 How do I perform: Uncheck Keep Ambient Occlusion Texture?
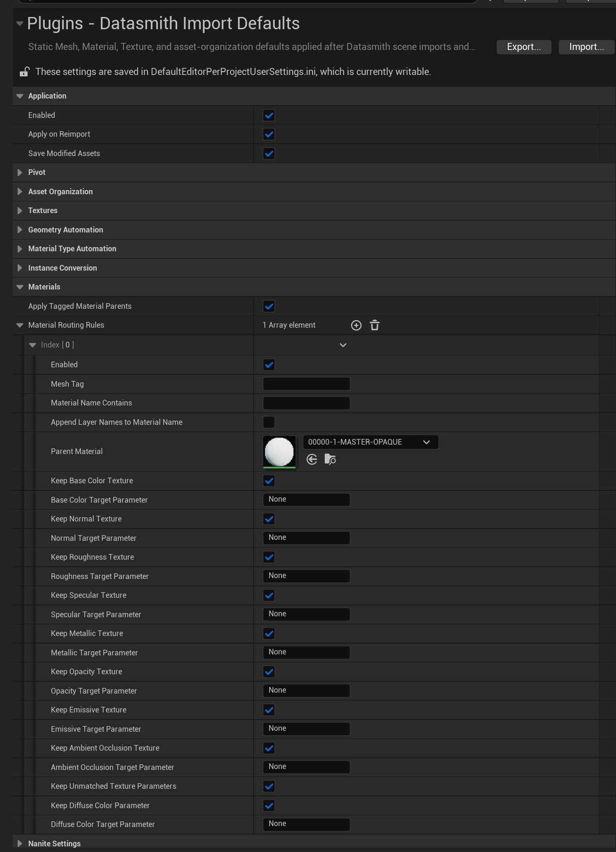(x=269, y=748)
